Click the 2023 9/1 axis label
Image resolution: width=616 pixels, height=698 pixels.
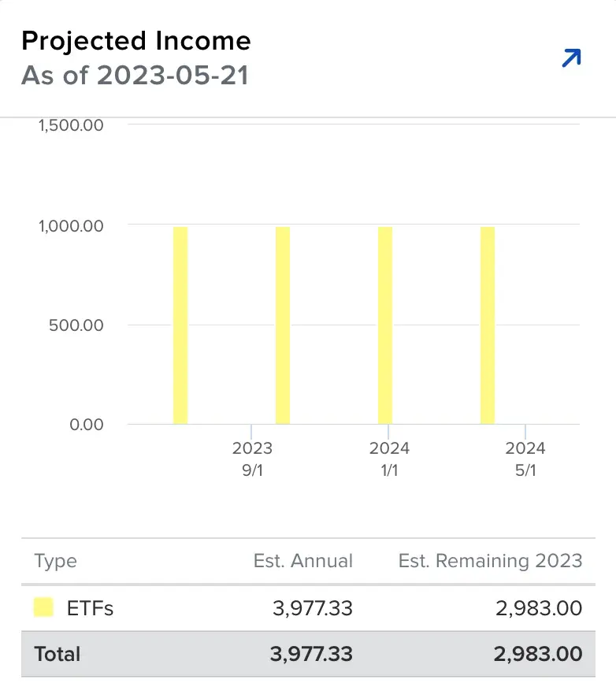pyautogui.click(x=252, y=459)
